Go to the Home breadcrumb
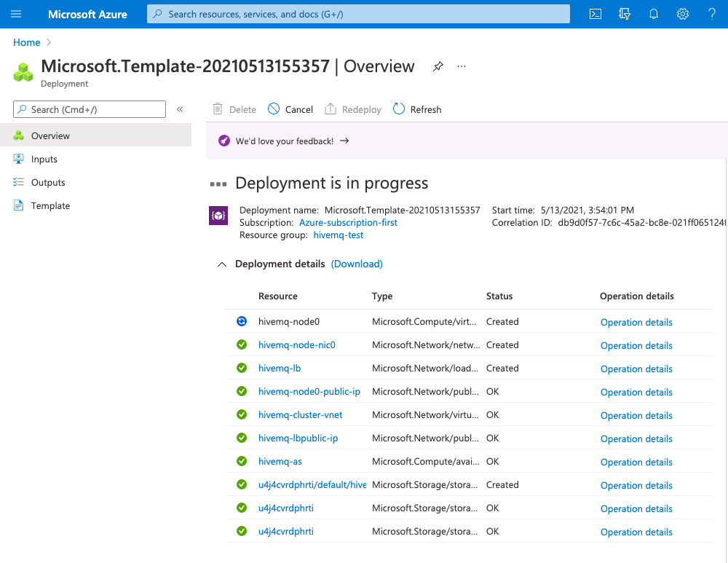Screen dimensions: 728x563 click(x=26, y=42)
